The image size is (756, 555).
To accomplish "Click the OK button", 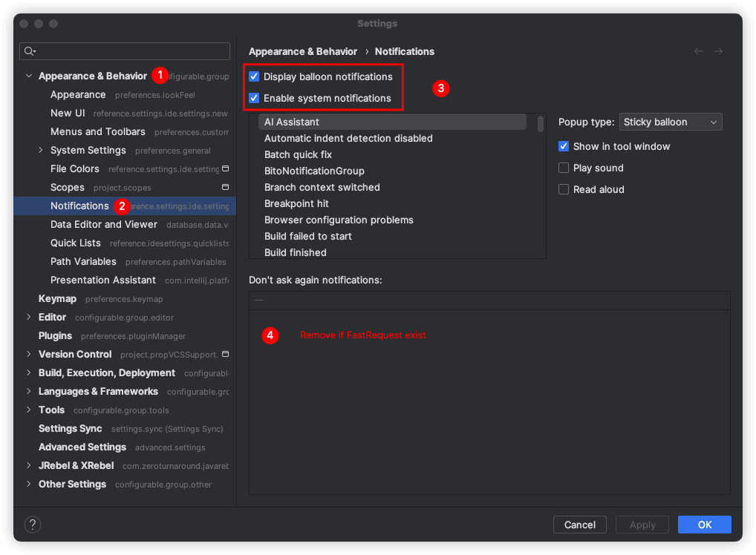I will 704,525.
